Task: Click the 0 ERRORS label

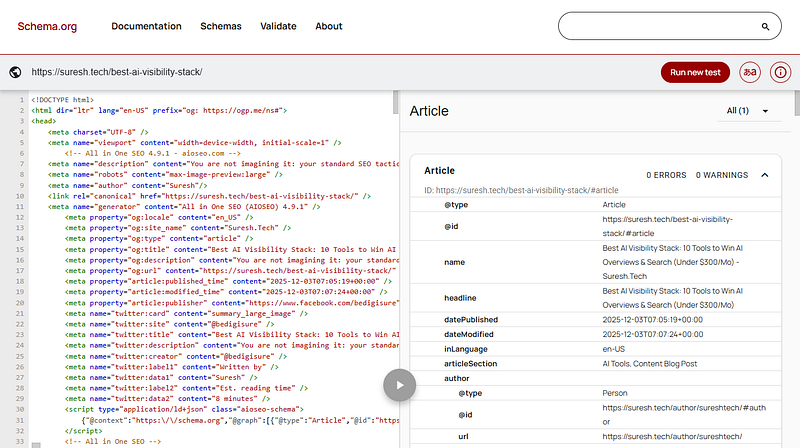Action: pyautogui.click(x=666, y=175)
